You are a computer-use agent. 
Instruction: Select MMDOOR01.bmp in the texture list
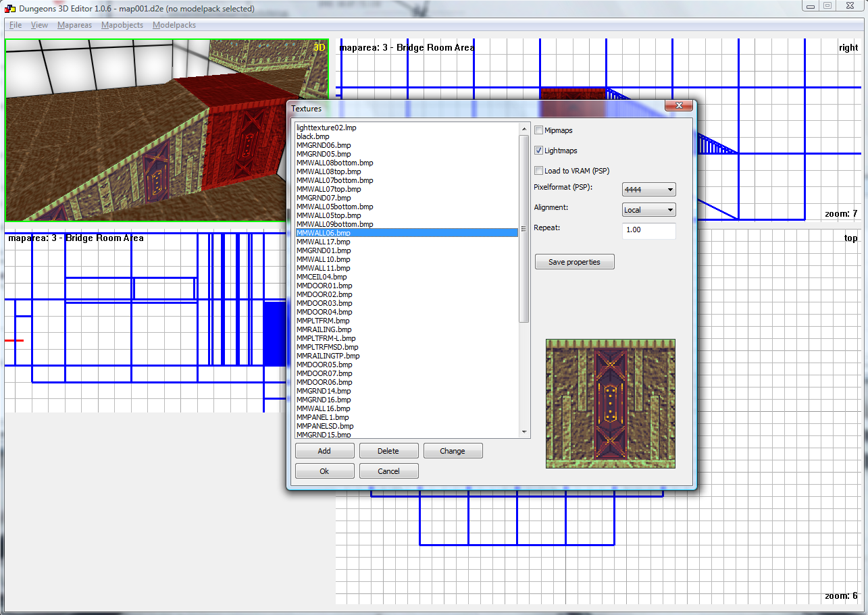324,286
